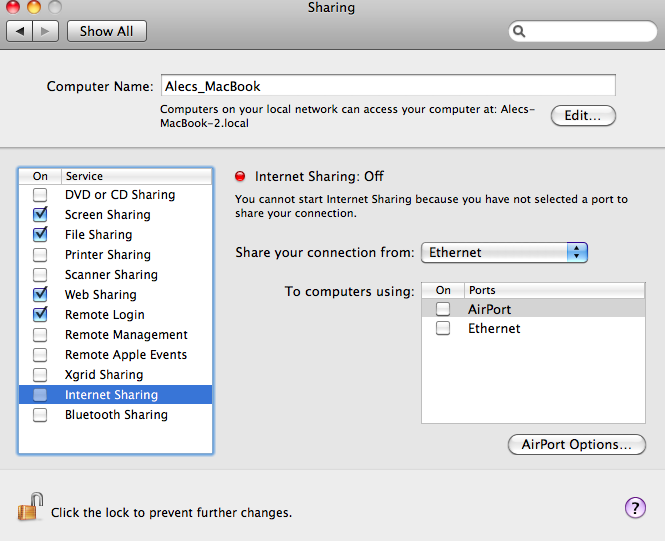Viewport: 665px width, 541px height.
Task: Enable the Internet Sharing checkbox
Action: (40, 395)
